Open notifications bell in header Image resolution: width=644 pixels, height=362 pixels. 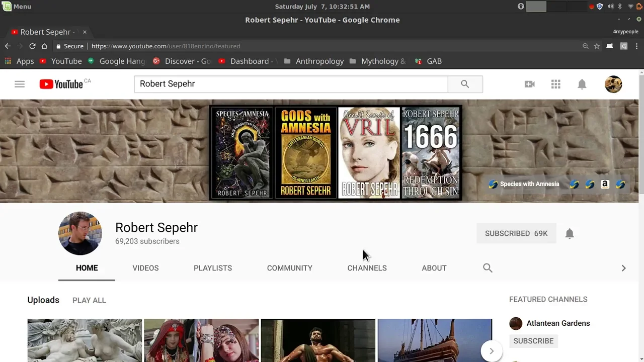click(582, 84)
